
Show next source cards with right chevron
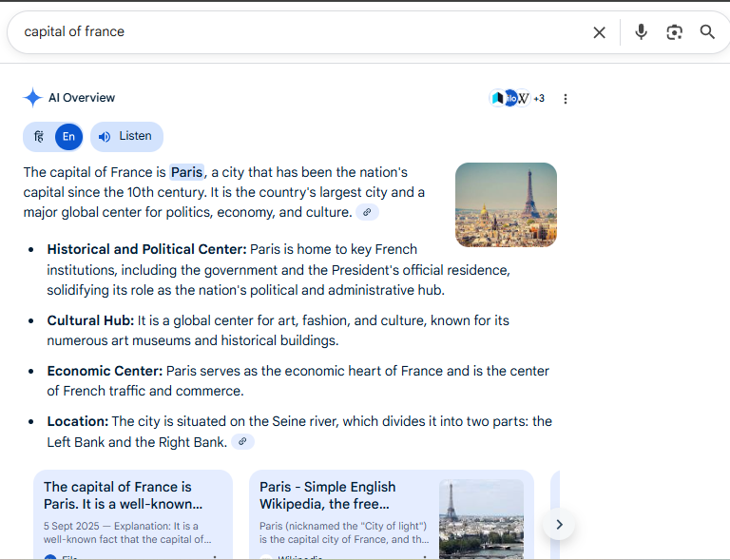[559, 524]
